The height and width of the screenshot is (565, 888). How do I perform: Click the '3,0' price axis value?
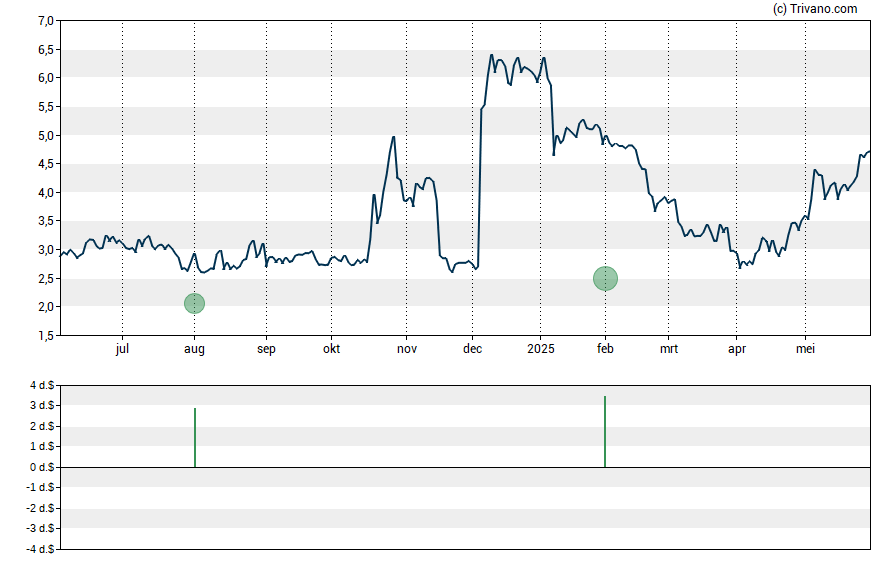[46, 250]
